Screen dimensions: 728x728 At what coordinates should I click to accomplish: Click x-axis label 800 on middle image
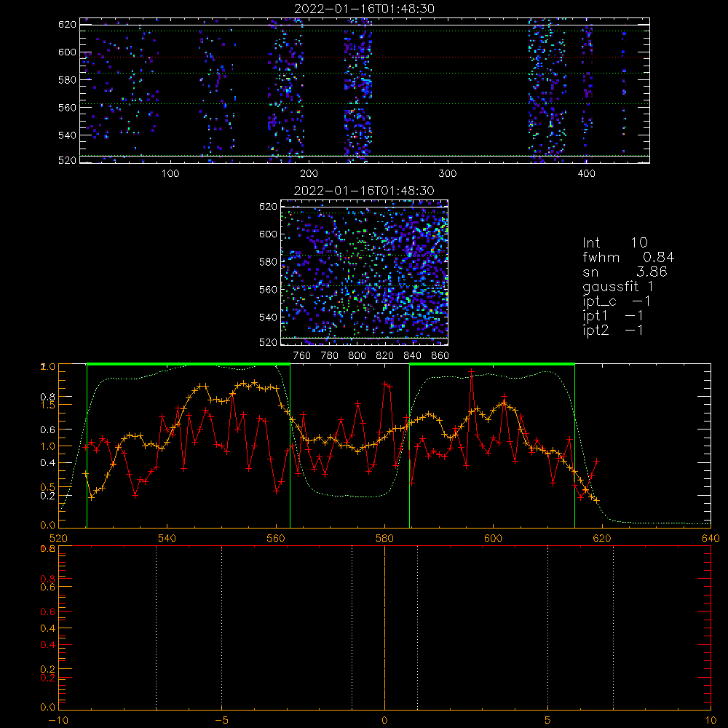point(357,356)
